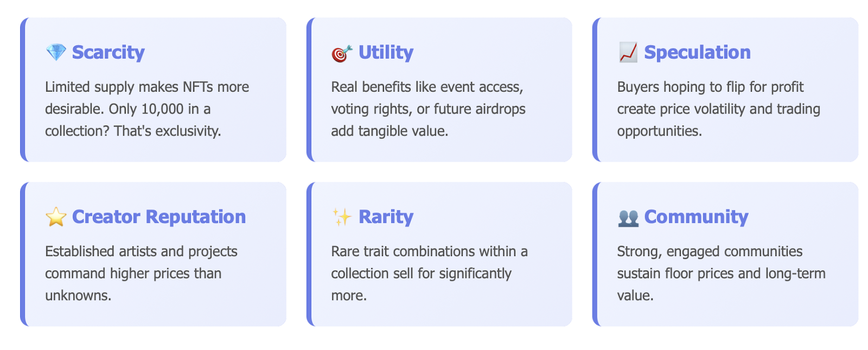The image size is (868, 350).
Task: Click the Community card's left blue accent bar
Action: (x=595, y=254)
